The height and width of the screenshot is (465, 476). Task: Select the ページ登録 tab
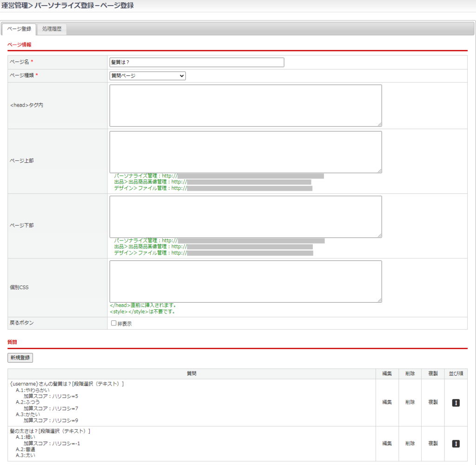[x=19, y=29]
